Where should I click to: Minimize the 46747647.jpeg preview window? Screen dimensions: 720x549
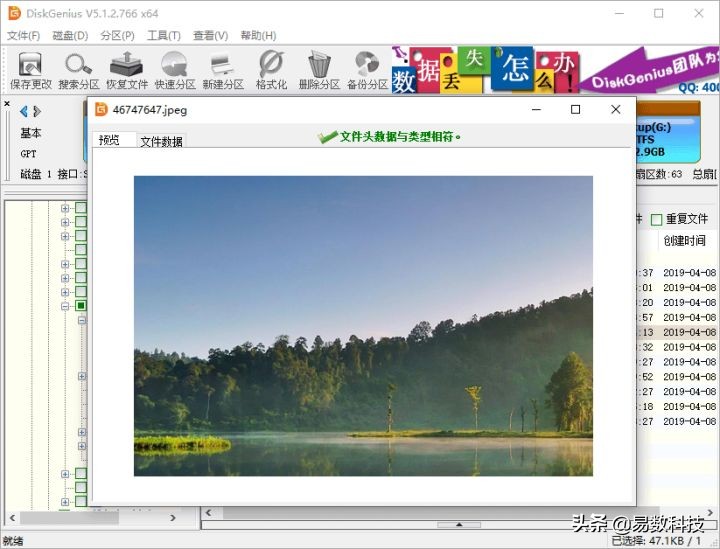click(536, 109)
